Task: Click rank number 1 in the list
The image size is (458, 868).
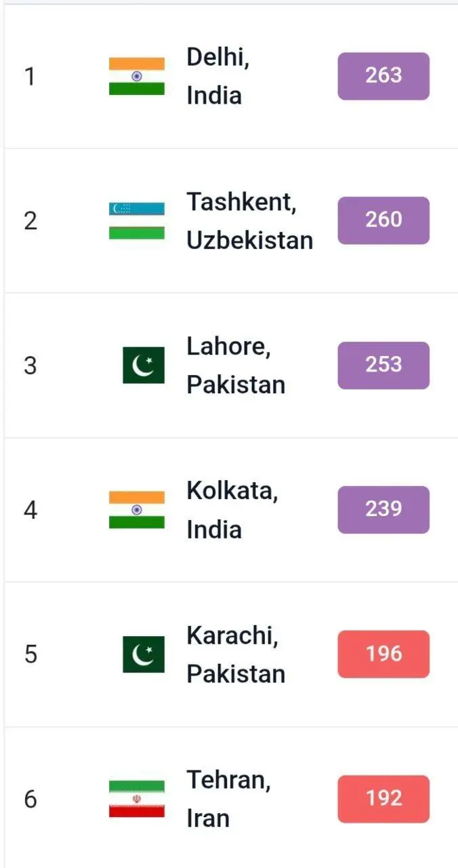Action: 29,77
